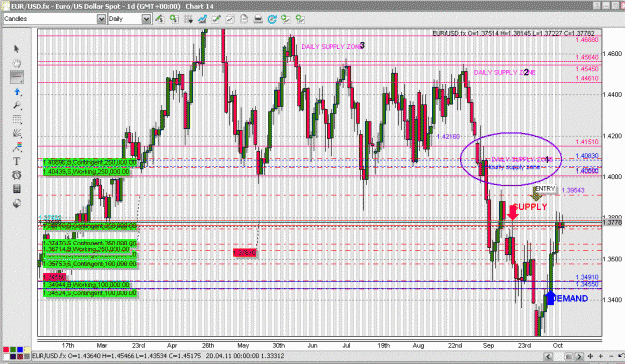Image resolution: width=625 pixels, height=364 pixels.
Task: Select the dotted lines retracement tool
Action: pyautogui.click(x=17, y=120)
